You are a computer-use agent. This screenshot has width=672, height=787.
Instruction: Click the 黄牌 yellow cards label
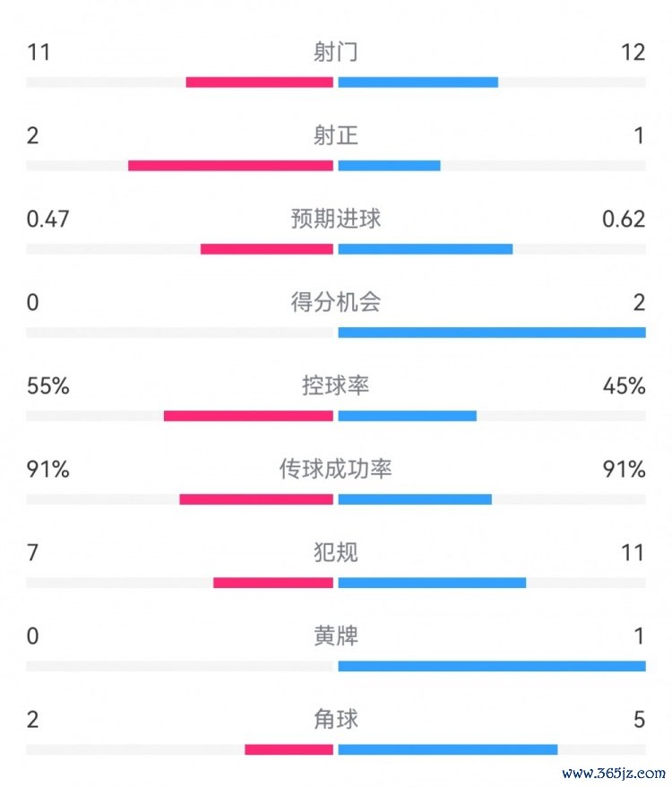(x=335, y=636)
